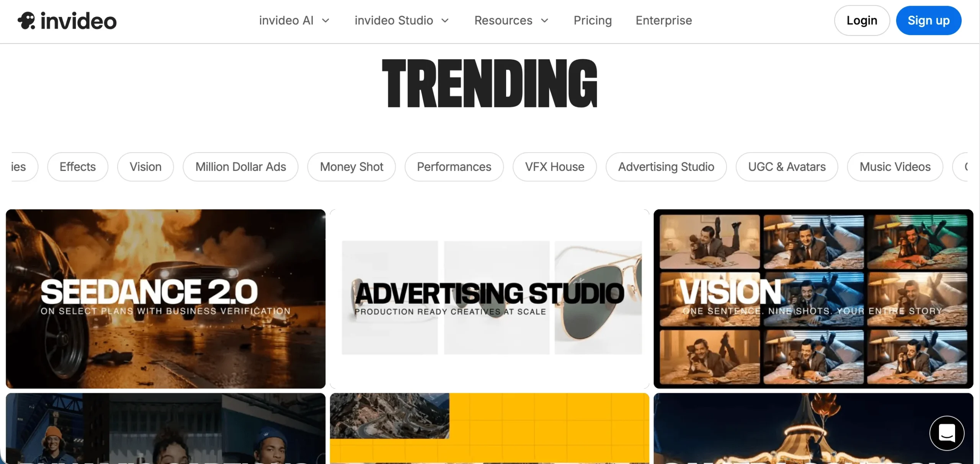Open the Enterprise menu item
980x464 pixels.
click(663, 21)
